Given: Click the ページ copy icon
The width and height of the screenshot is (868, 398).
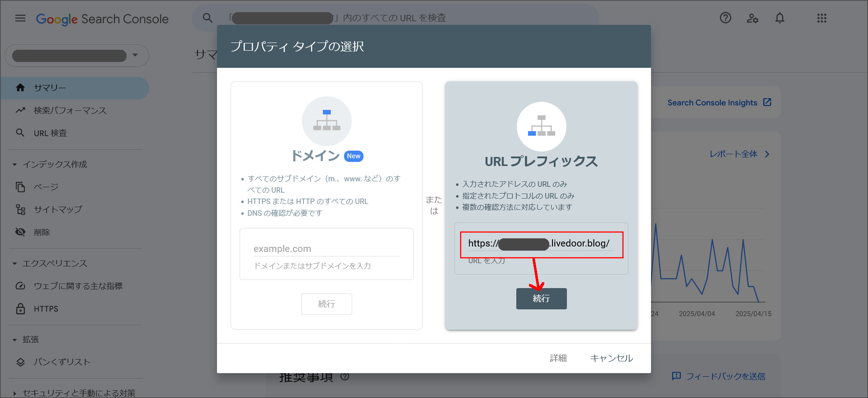Looking at the screenshot, I should point(20,187).
